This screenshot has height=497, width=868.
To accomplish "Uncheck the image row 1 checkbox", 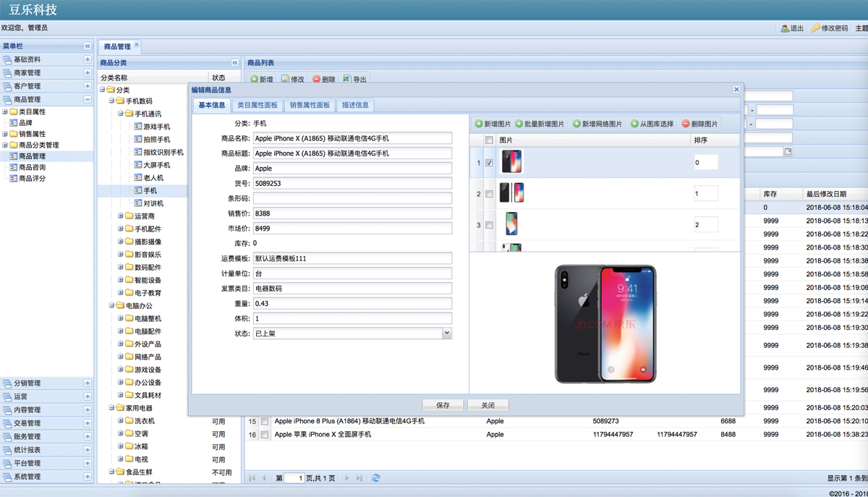I will pyautogui.click(x=489, y=163).
